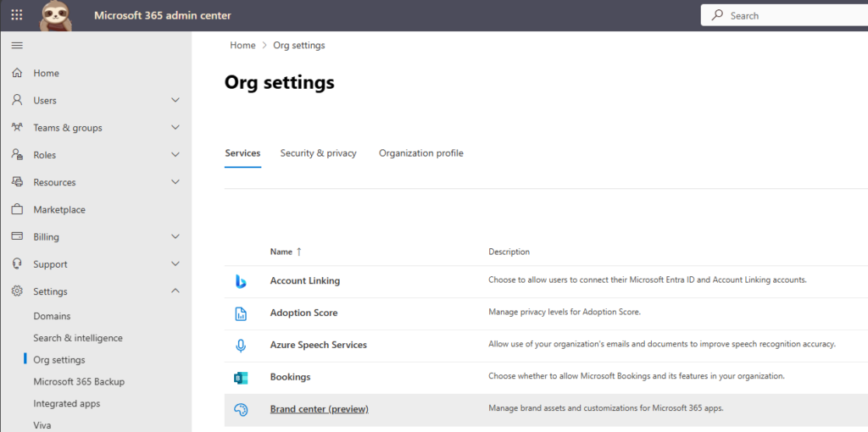Open Azure Speech Services settings
This screenshot has height=432, width=868.
pyautogui.click(x=319, y=345)
